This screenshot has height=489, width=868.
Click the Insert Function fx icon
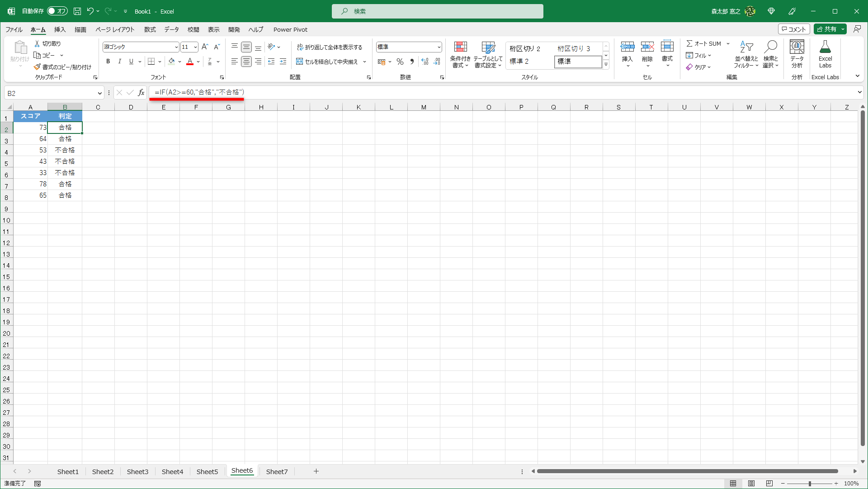tap(141, 93)
